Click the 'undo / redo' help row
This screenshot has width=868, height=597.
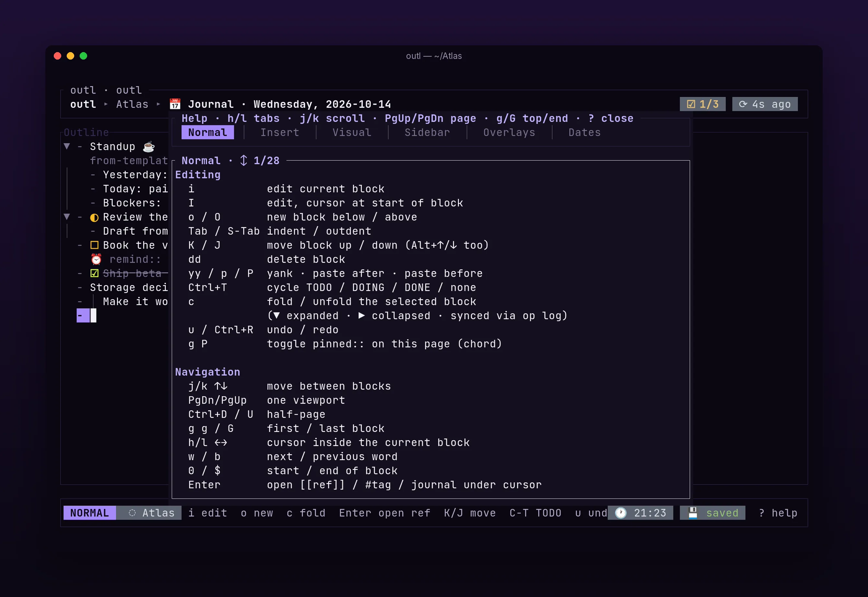tap(263, 330)
